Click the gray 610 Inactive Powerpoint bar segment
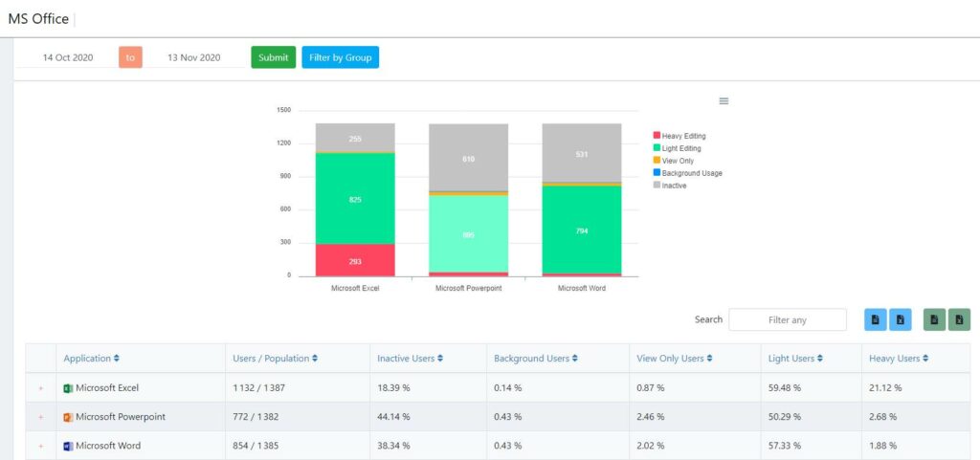 (x=468, y=157)
